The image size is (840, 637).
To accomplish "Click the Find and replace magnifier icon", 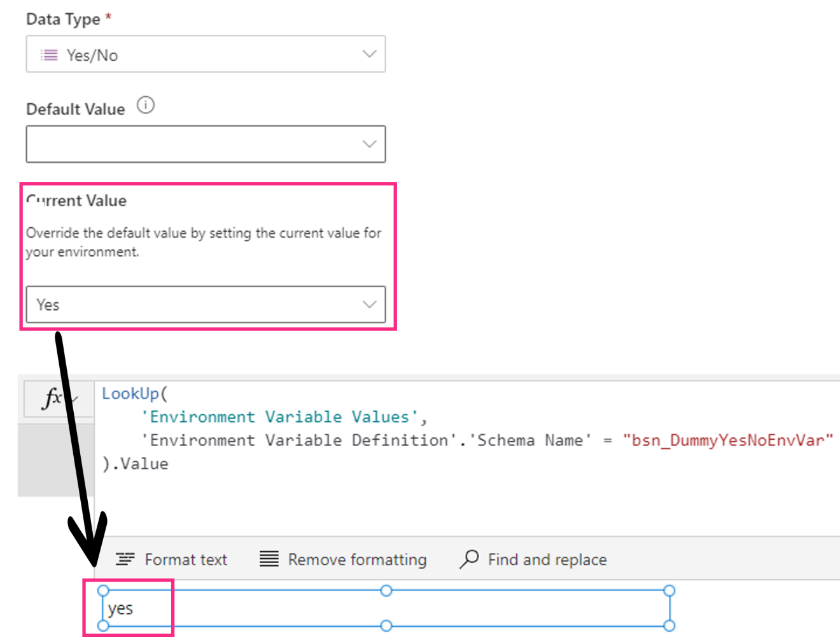I will (469, 559).
